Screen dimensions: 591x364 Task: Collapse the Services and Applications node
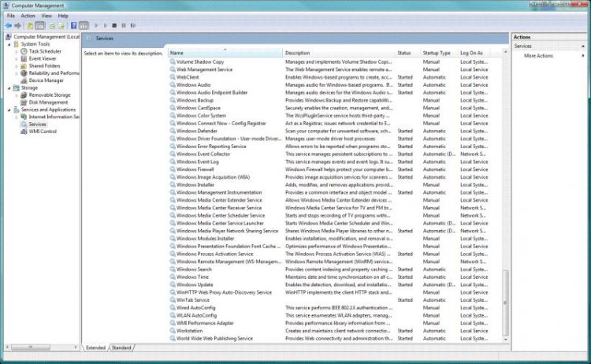coord(9,110)
